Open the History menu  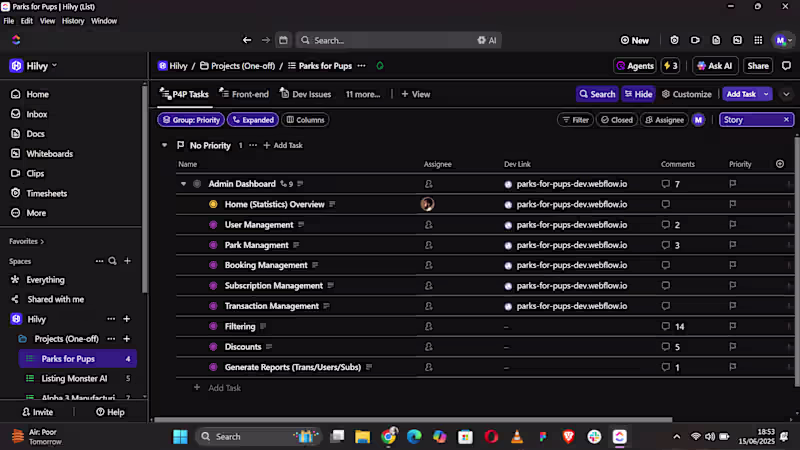tap(73, 21)
